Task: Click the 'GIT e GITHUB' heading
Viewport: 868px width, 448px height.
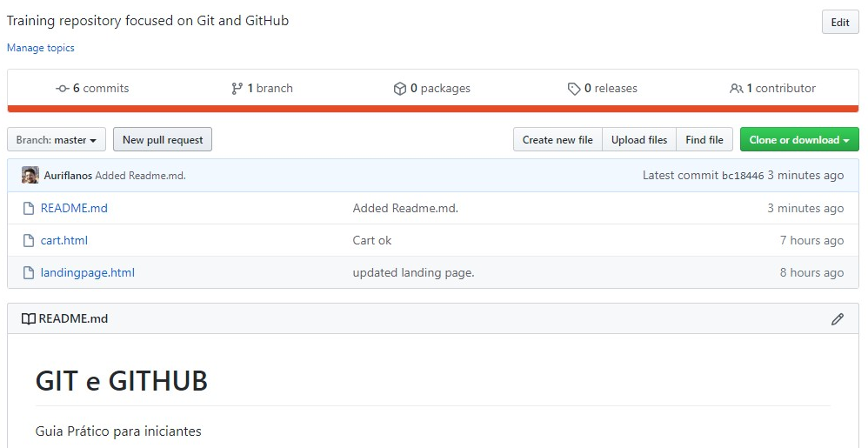Action: pyautogui.click(x=122, y=381)
